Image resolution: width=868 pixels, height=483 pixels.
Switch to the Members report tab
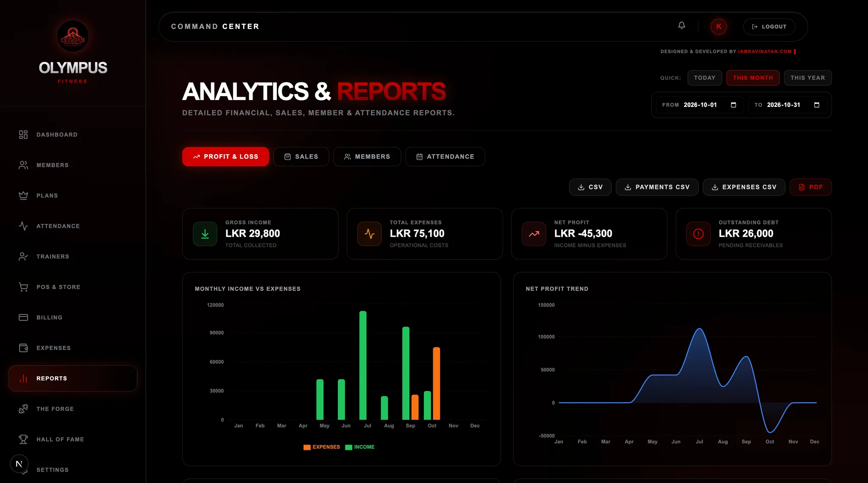tap(367, 156)
